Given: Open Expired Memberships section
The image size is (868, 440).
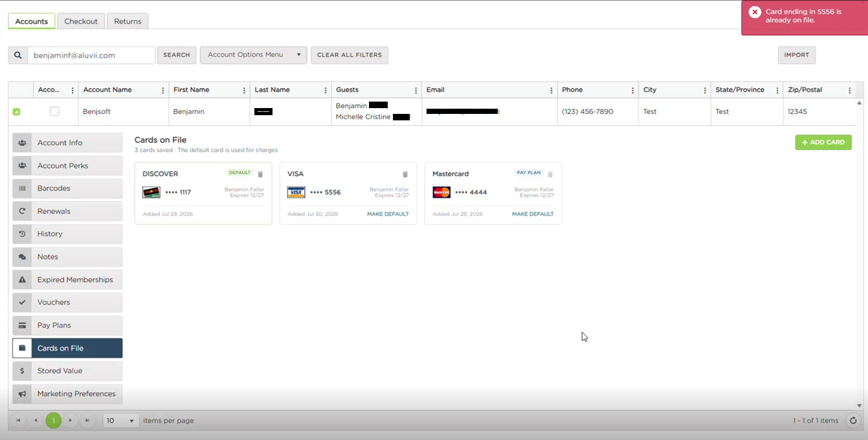Looking at the screenshot, I should pyautogui.click(x=67, y=280).
